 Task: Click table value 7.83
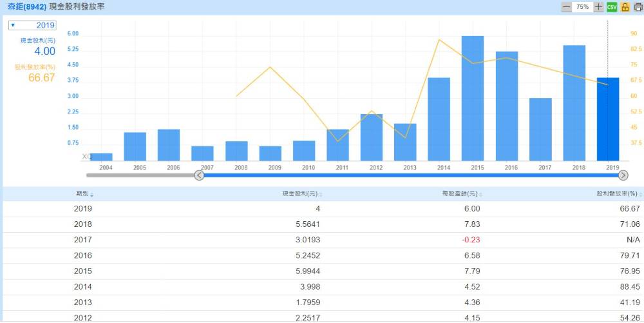[472, 224]
